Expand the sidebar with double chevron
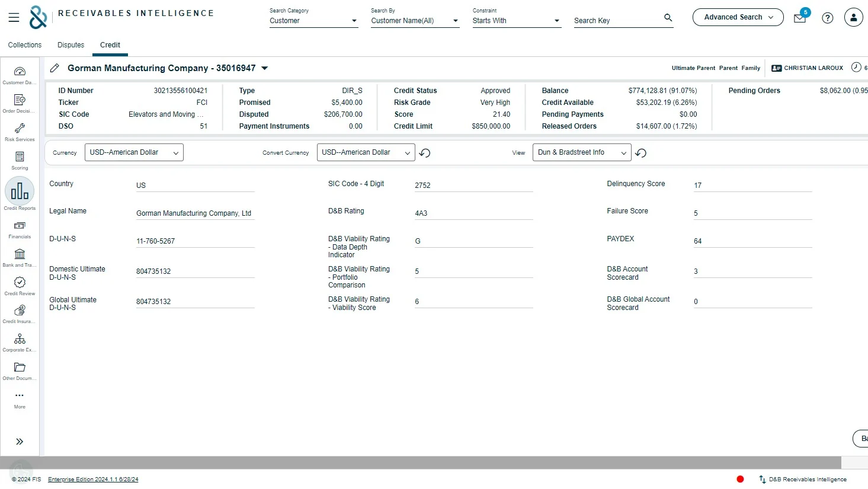The image size is (868, 489). (20, 442)
